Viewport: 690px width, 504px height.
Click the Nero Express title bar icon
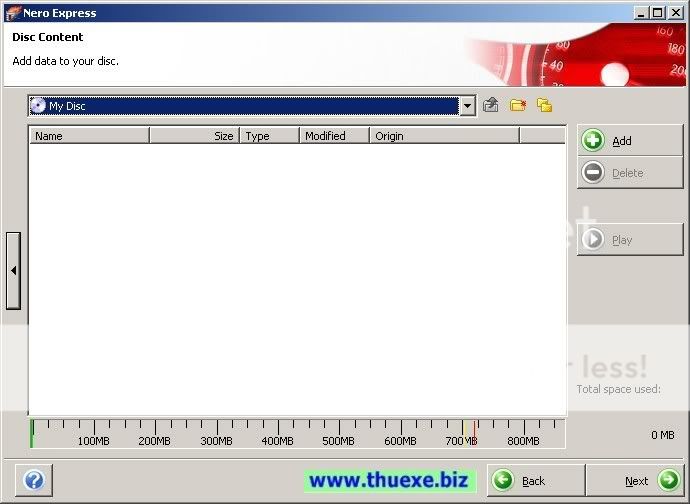[x=13, y=13]
